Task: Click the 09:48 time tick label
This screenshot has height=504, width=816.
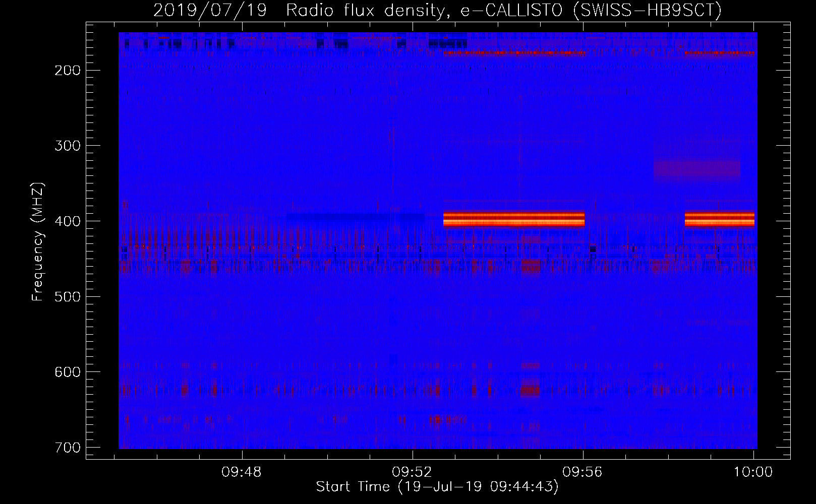Action: (242, 472)
